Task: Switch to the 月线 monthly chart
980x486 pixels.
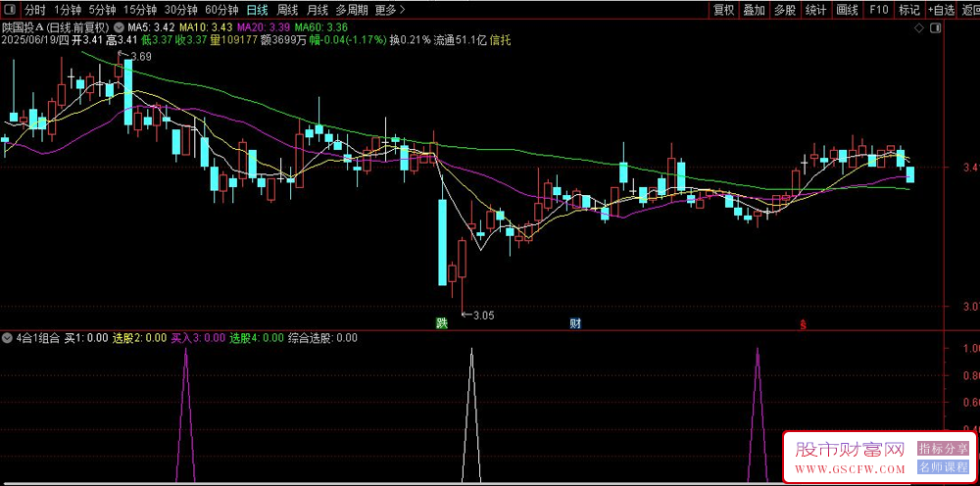Action: 317,10
